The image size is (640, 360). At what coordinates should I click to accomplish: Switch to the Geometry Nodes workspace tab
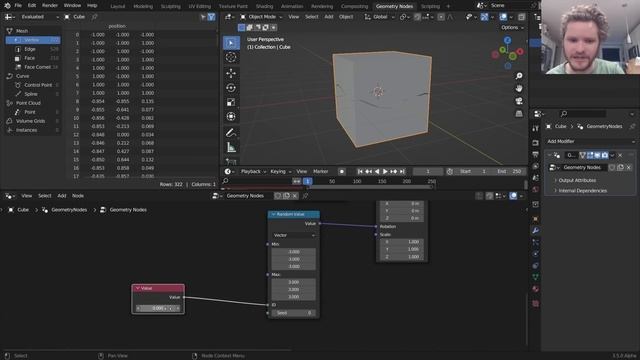point(394,6)
